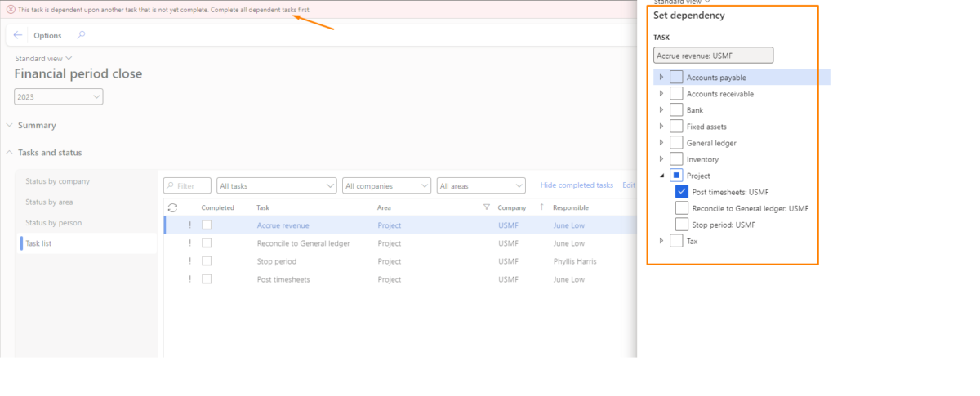Click the exclamation icon on Reconcile to General ledger row
Screen dimensions: 980x396
point(189,243)
